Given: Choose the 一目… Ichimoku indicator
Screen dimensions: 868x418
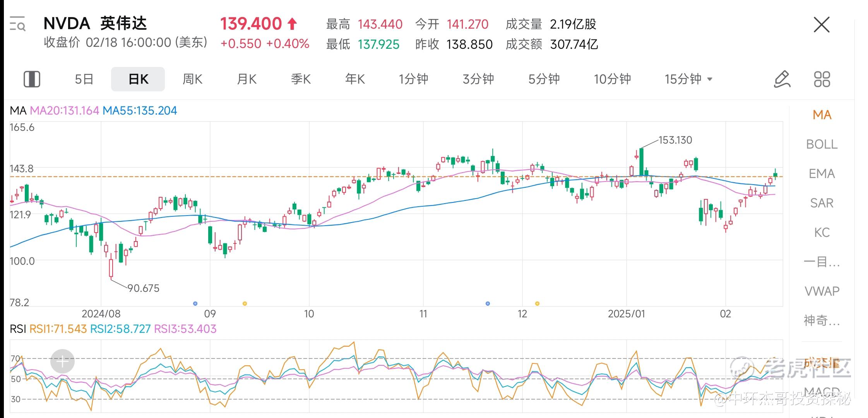Looking at the screenshot, I should pyautogui.click(x=822, y=262).
